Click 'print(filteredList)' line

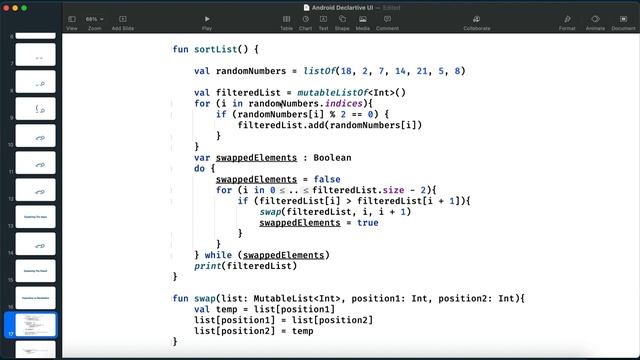(x=245, y=266)
